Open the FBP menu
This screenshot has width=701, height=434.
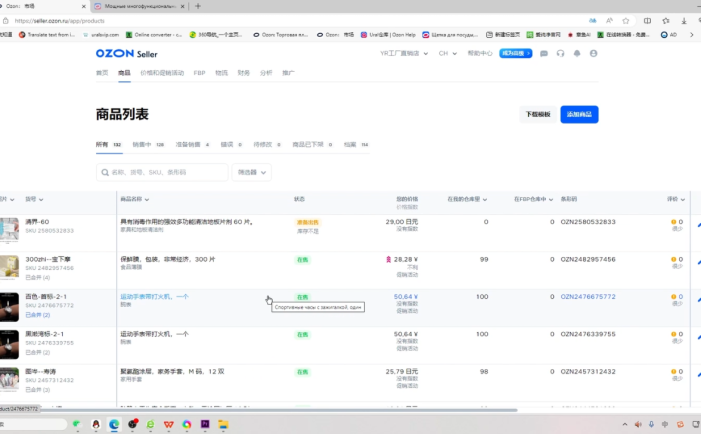(199, 73)
